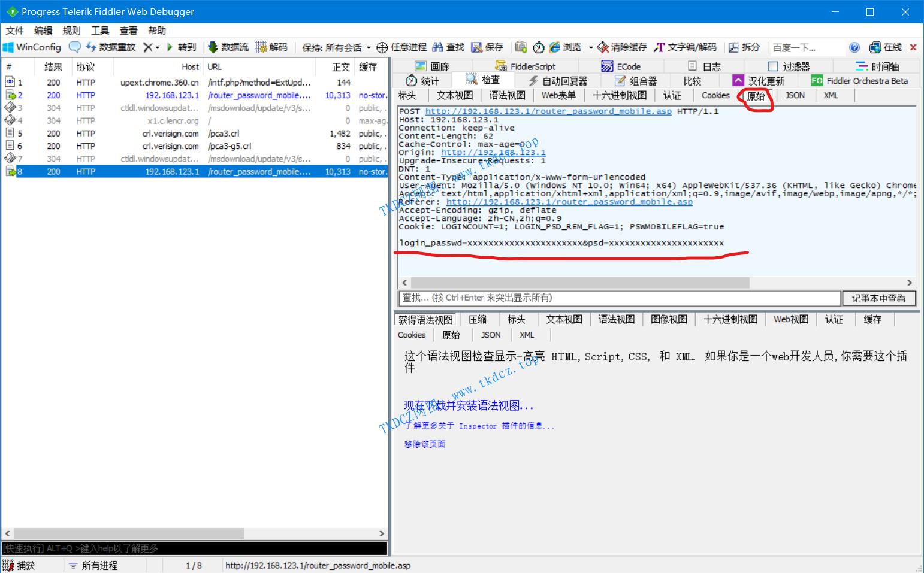Viewport: 924px width, 573px height.
Task: Click the Save (保存) toolbar button
Action: [x=487, y=47]
